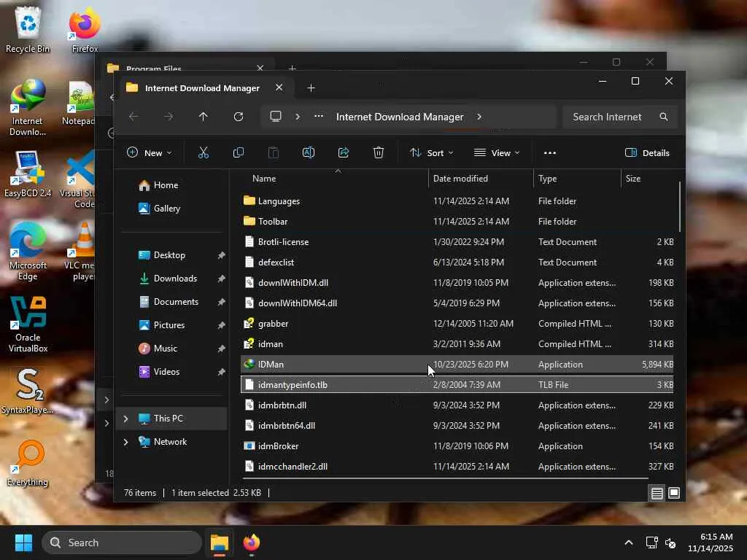Screen dimensions: 747x560
Task: Unpin Documents from quick access
Action: [221, 302]
